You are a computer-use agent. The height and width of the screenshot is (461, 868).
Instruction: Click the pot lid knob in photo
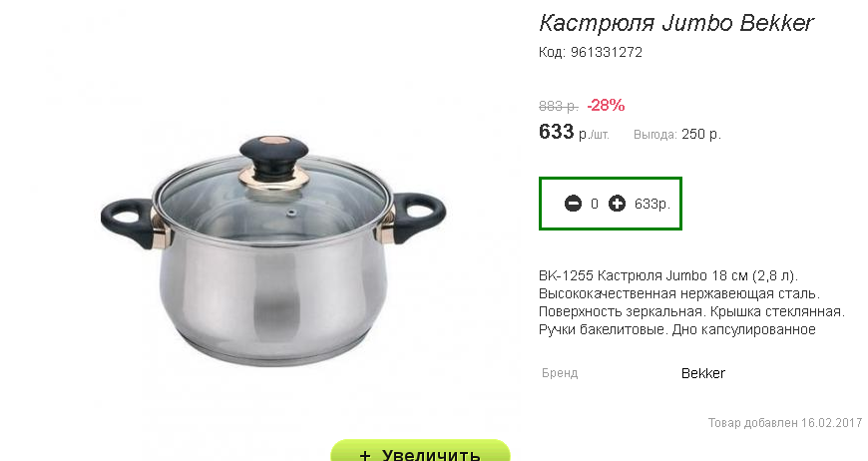[x=274, y=157]
